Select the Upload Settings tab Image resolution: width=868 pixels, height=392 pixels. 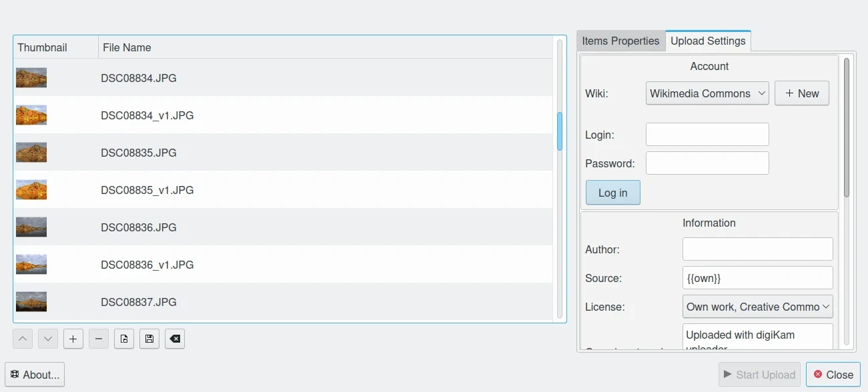coord(708,41)
